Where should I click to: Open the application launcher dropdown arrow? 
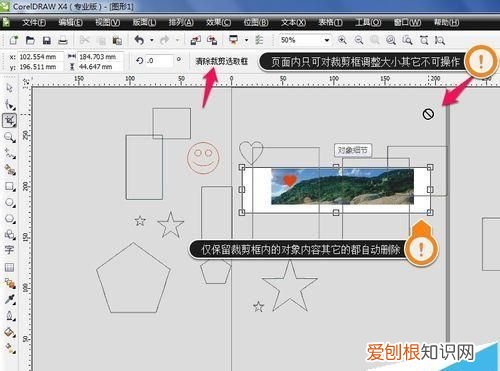[x=246, y=40]
